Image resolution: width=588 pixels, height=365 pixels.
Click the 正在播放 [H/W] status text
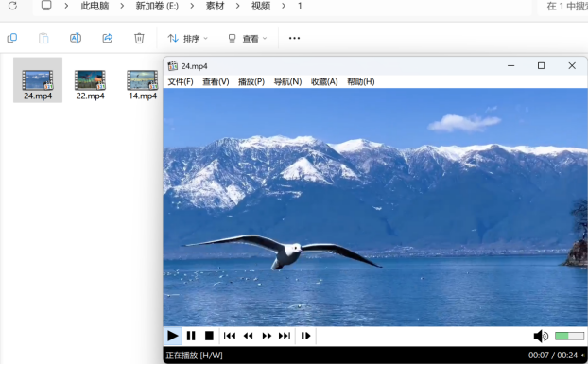pyautogui.click(x=194, y=356)
